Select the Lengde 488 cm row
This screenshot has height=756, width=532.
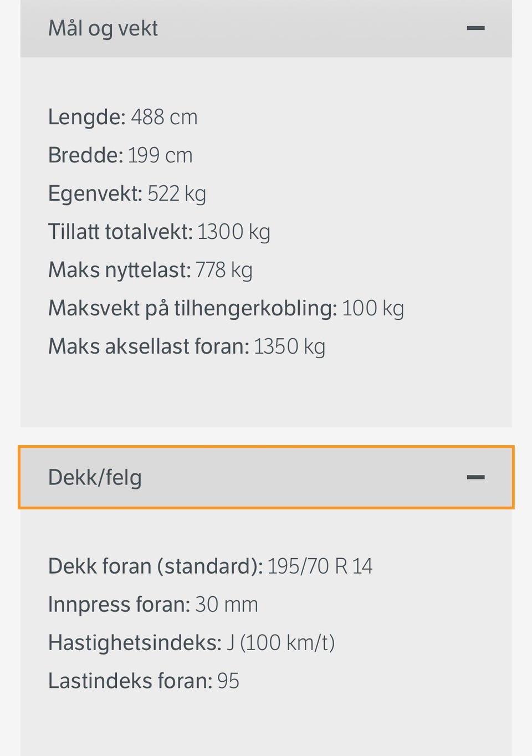coord(122,117)
